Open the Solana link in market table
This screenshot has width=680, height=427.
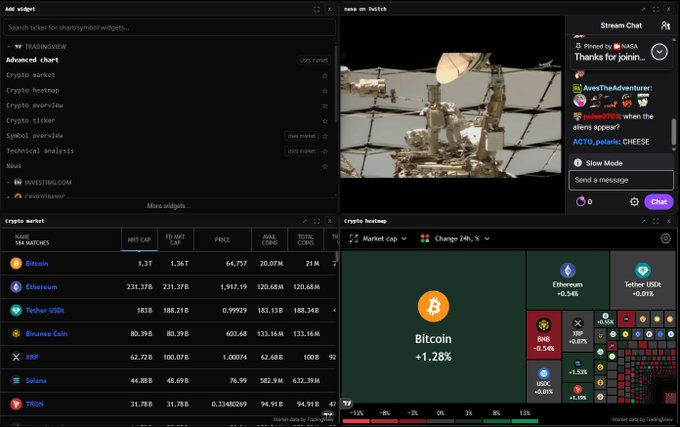(36, 381)
